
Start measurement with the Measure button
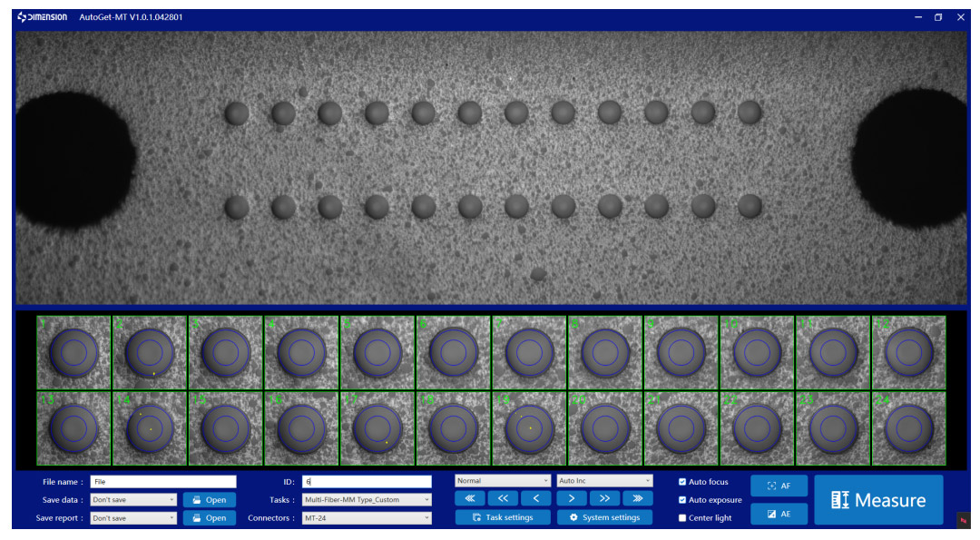(878, 500)
